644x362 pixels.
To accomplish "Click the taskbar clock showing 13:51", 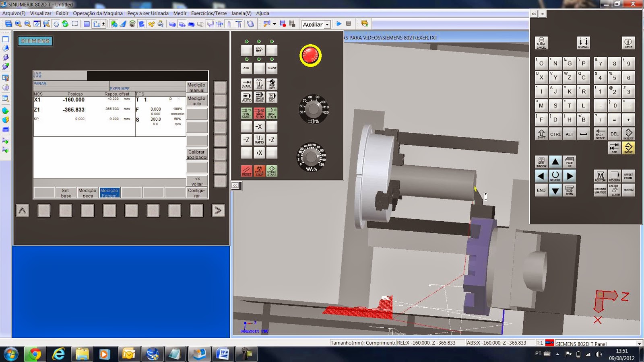I will point(621,354).
